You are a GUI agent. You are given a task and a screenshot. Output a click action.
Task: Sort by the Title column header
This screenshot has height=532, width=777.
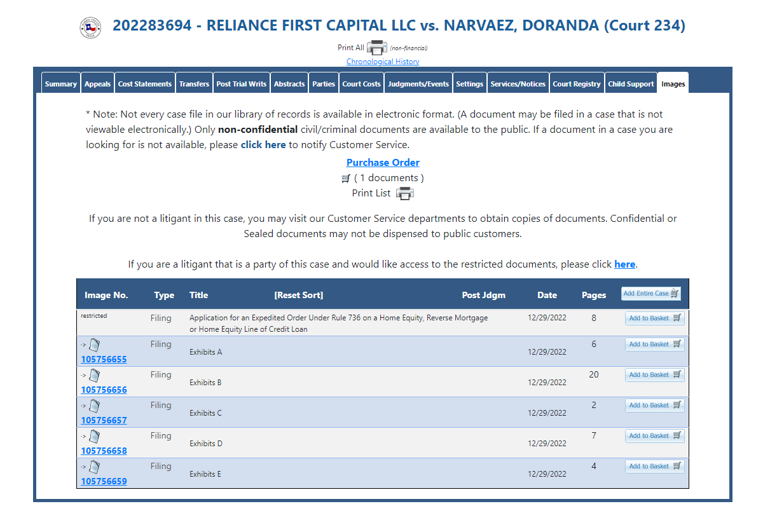pyautogui.click(x=198, y=295)
